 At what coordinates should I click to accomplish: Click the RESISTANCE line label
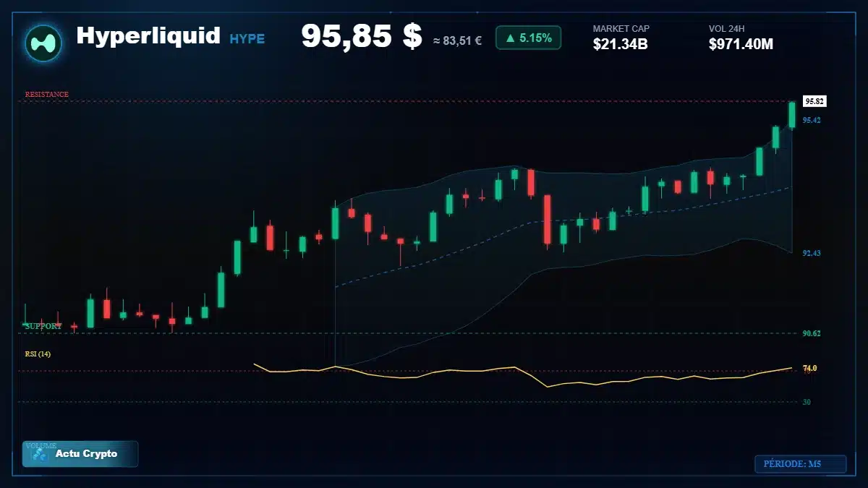[47, 94]
